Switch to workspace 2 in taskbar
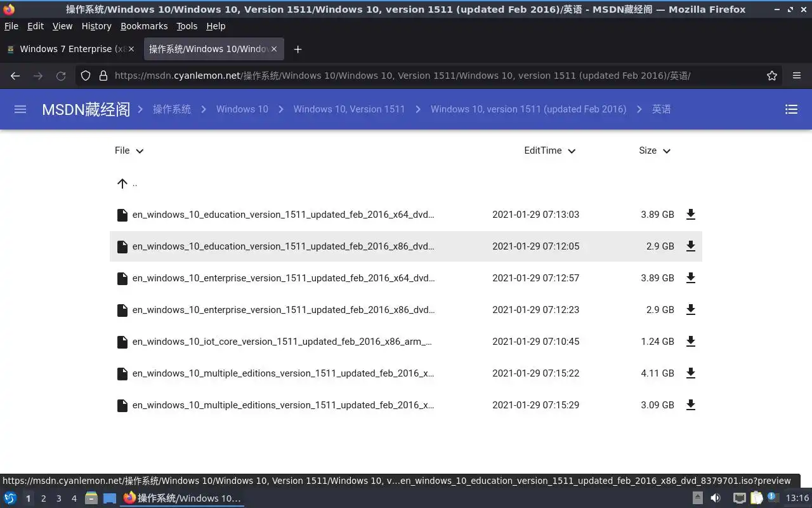This screenshot has width=812, height=508. (x=43, y=498)
